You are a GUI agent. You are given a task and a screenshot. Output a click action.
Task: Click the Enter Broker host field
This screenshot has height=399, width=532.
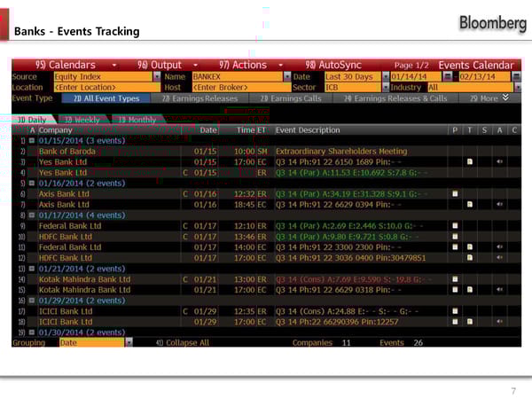pyautogui.click(x=241, y=88)
